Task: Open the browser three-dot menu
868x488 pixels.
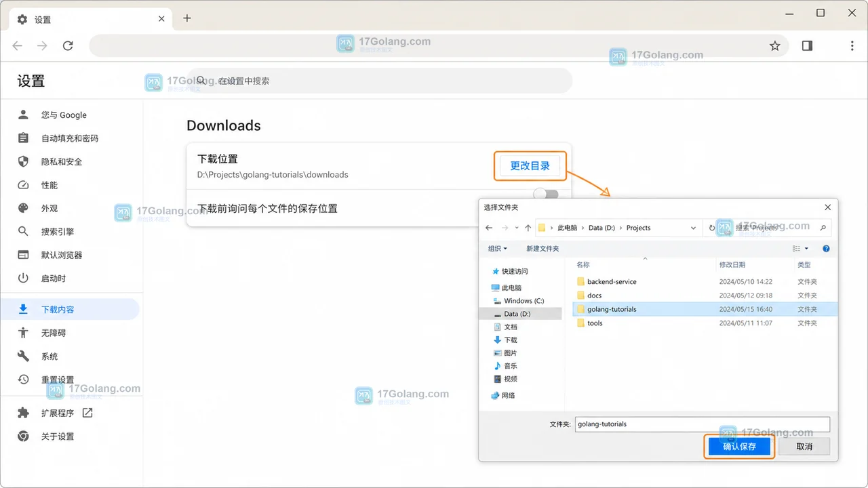Action: [852, 45]
